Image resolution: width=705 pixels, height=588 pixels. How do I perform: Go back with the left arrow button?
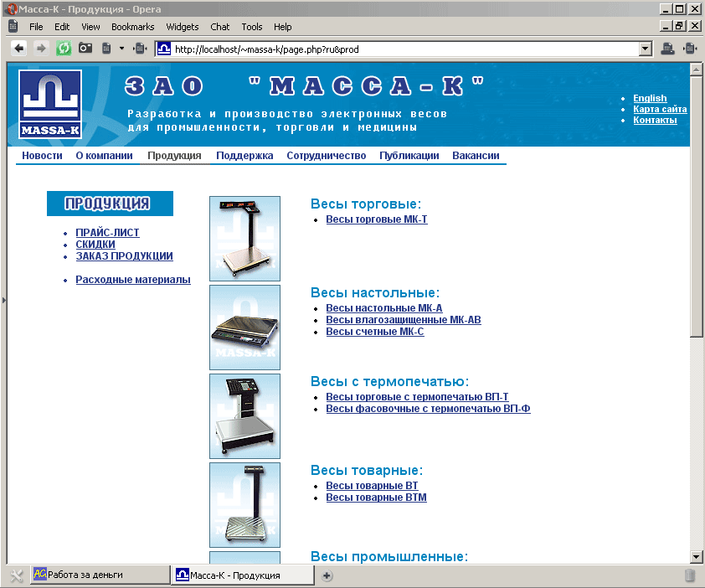[19, 49]
